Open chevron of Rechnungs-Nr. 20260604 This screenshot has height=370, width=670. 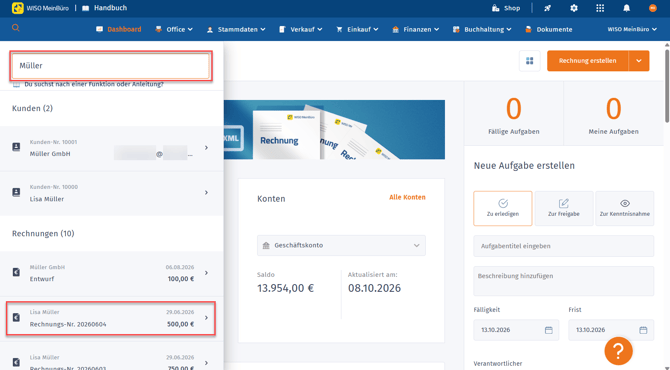pyautogui.click(x=206, y=317)
